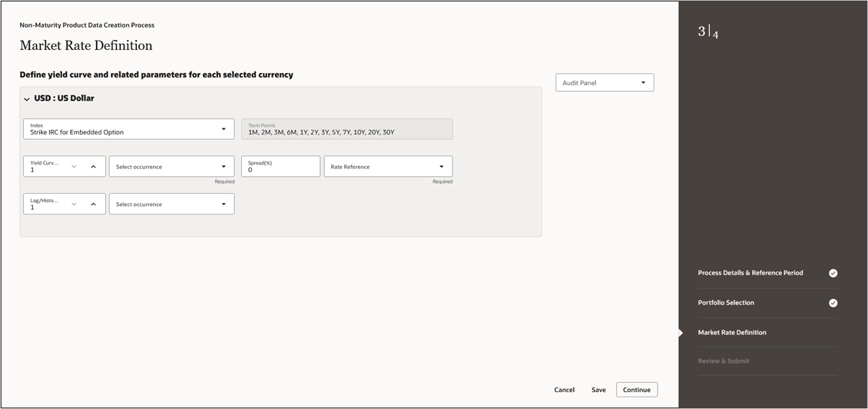Decrease the Yield Curve value
This screenshot has width=868, height=409.
pos(75,167)
